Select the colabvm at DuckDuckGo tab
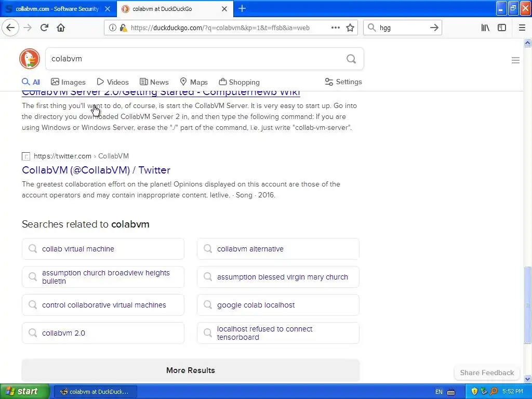This screenshot has height=399, width=532. [175, 9]
